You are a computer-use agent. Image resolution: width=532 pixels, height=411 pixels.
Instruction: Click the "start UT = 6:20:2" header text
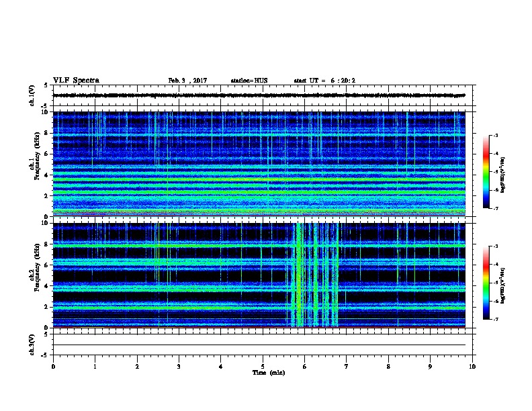tap(324, 81)
